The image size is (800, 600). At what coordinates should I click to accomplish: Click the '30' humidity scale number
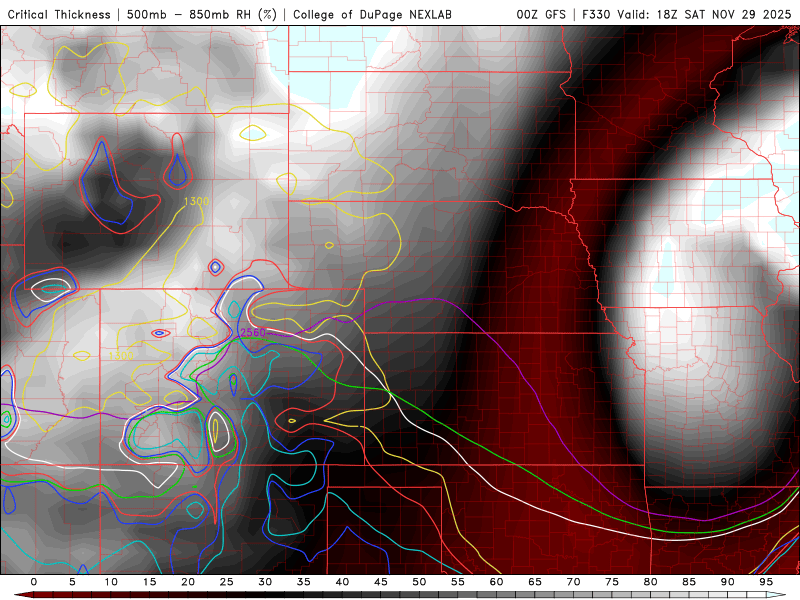[x=265, y=582]
